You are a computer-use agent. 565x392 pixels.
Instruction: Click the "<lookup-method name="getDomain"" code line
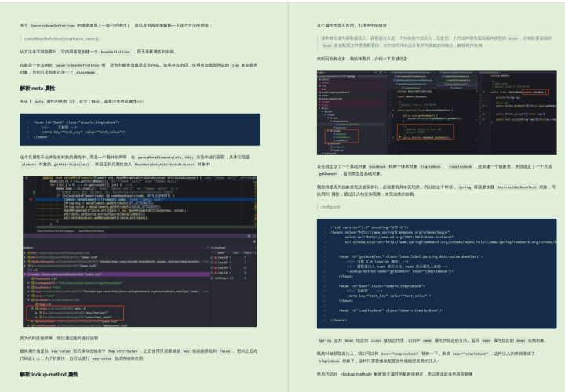tap(399, 271)
